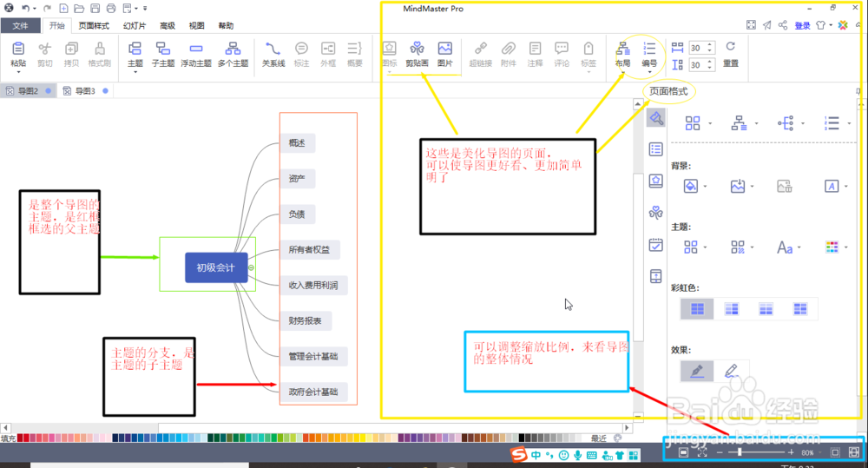Click the canvas vertical scrollbar up arrow

pos(638,103)
